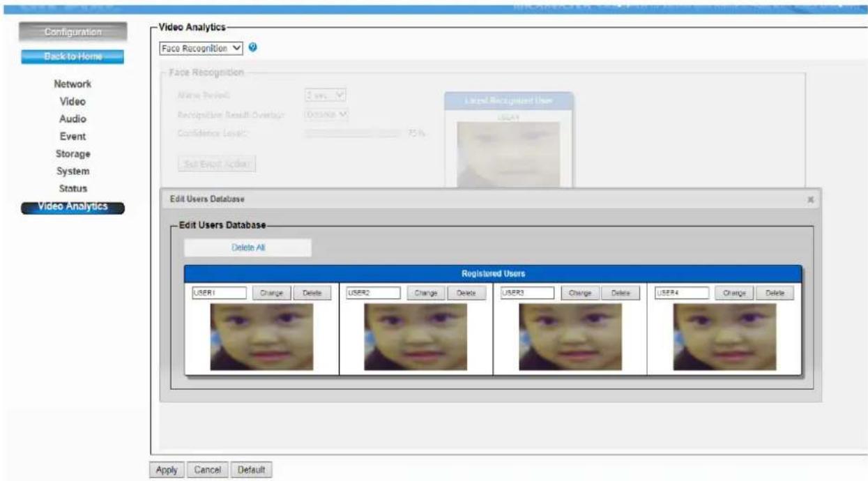The image size is (868, 481).
Task: Delete USER3 from the database
Action: coord(620,293)
